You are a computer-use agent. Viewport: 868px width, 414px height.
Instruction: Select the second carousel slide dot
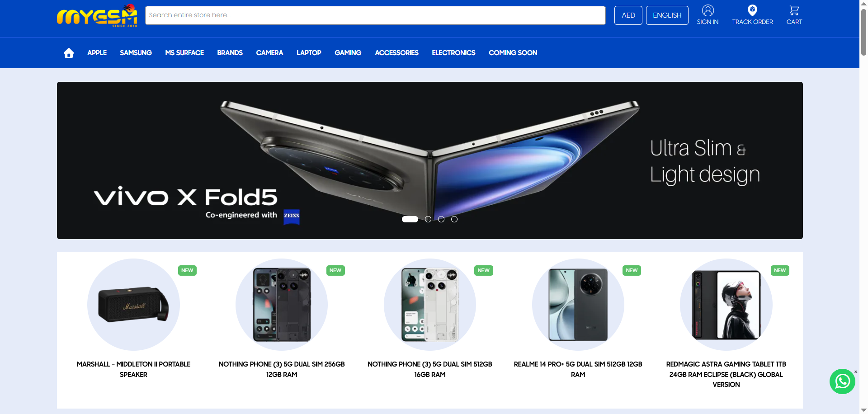pos(428,219)
